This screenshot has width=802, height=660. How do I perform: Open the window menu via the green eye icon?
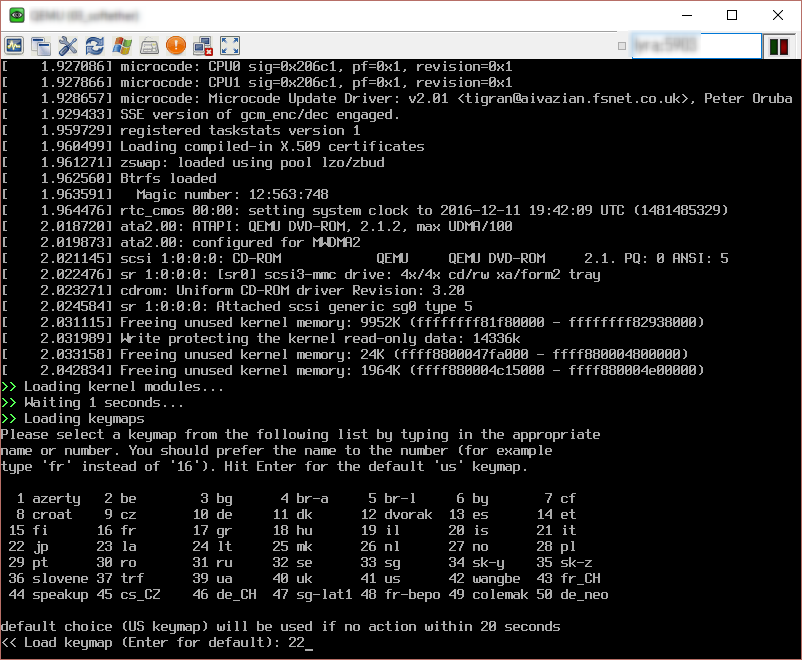tap(16, 16)
